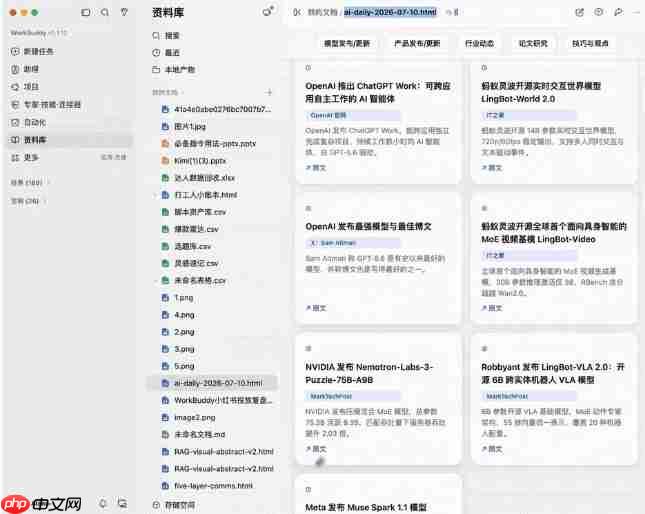The height and width of the screenshot is (514, 645).
Task: Click the 自动化 icon in the sidebar
Action: tap(15, 123)
